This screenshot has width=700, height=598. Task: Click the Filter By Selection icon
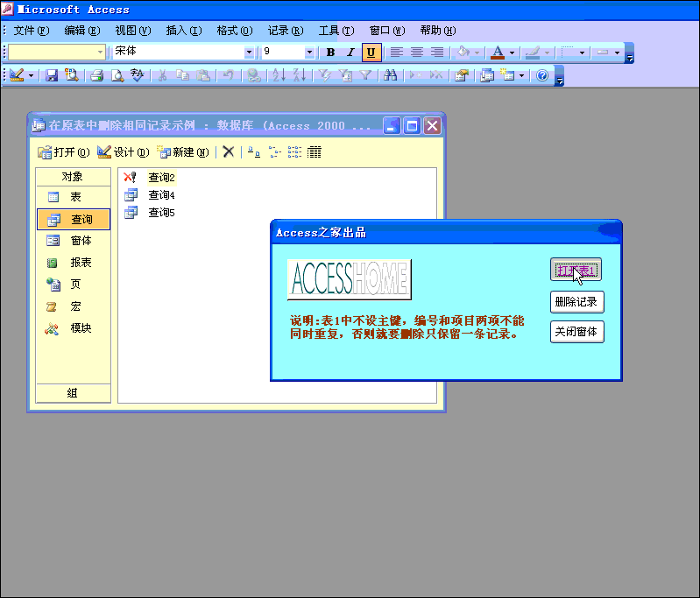click(324, 75)
